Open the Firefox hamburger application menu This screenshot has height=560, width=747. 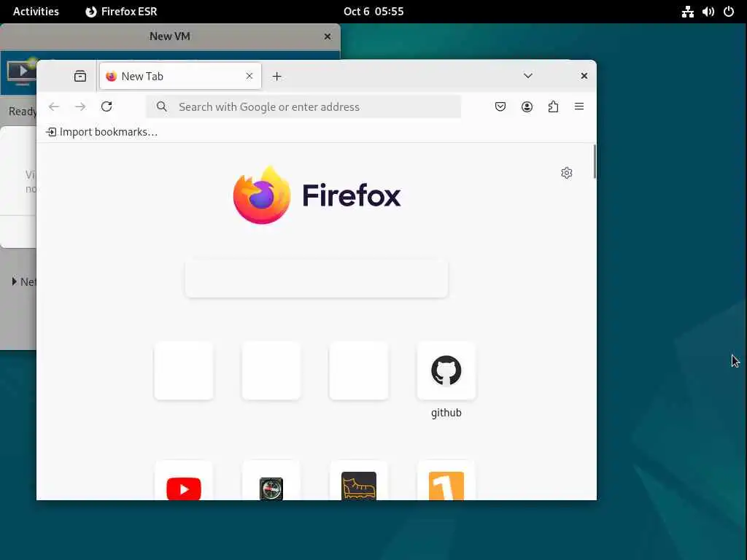pos(579,106)
